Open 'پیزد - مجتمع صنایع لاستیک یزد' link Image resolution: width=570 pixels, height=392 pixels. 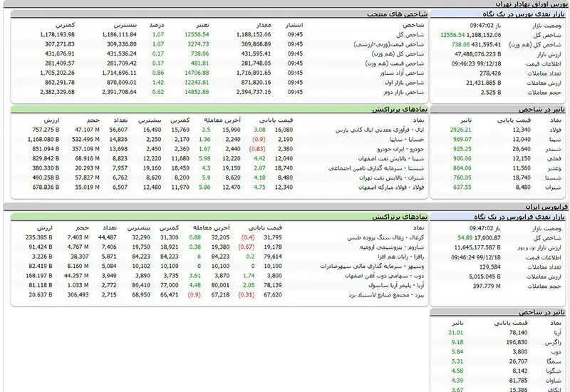[x=386, y=295]
